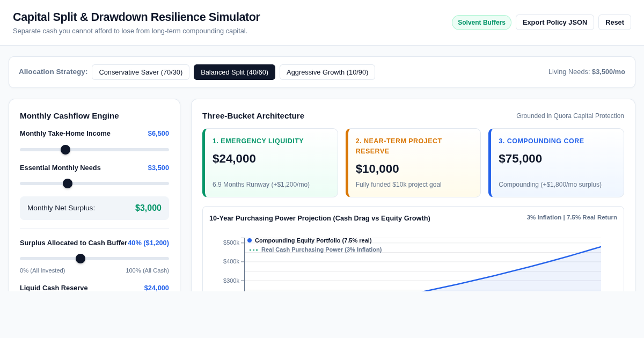Click the Monthly Cashflow Engine heading

click(x=69, y=116)
